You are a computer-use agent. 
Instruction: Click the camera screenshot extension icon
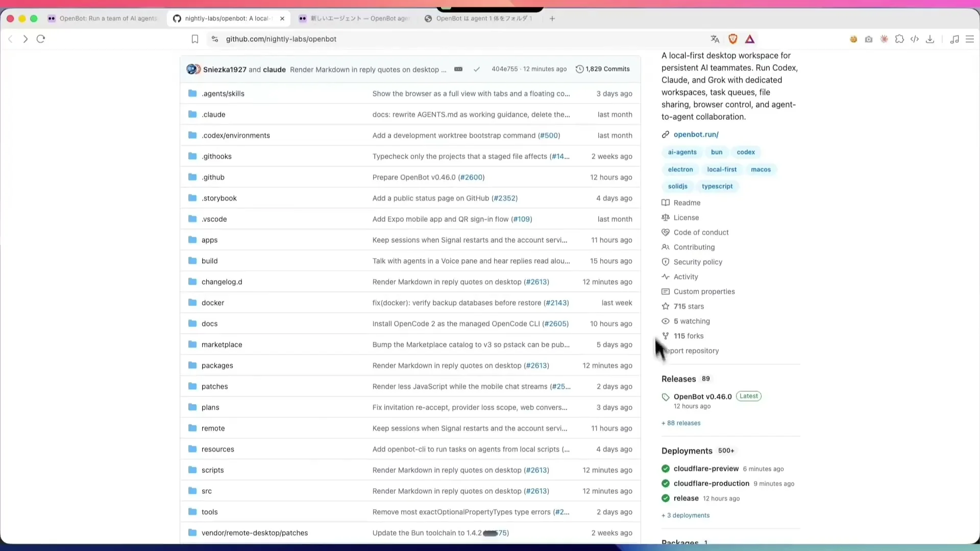tap(869, 39)
